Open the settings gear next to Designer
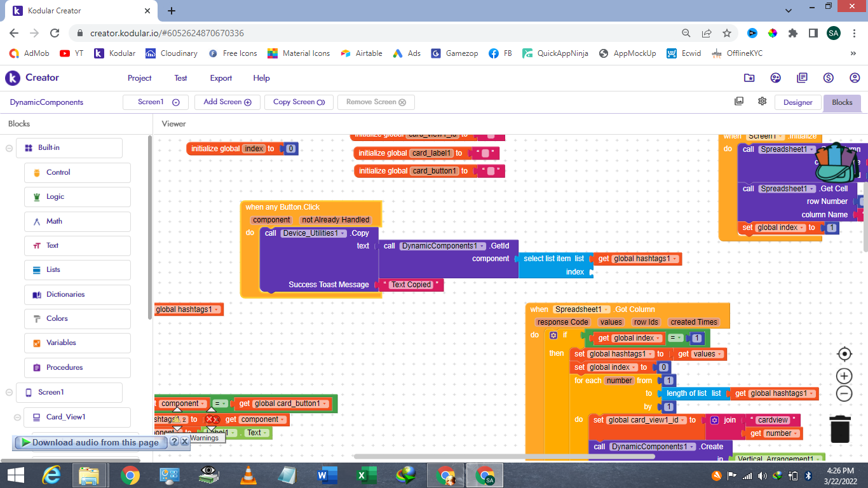Image resolution: width=868 pixels, height=488 pixels. point(762,101)
